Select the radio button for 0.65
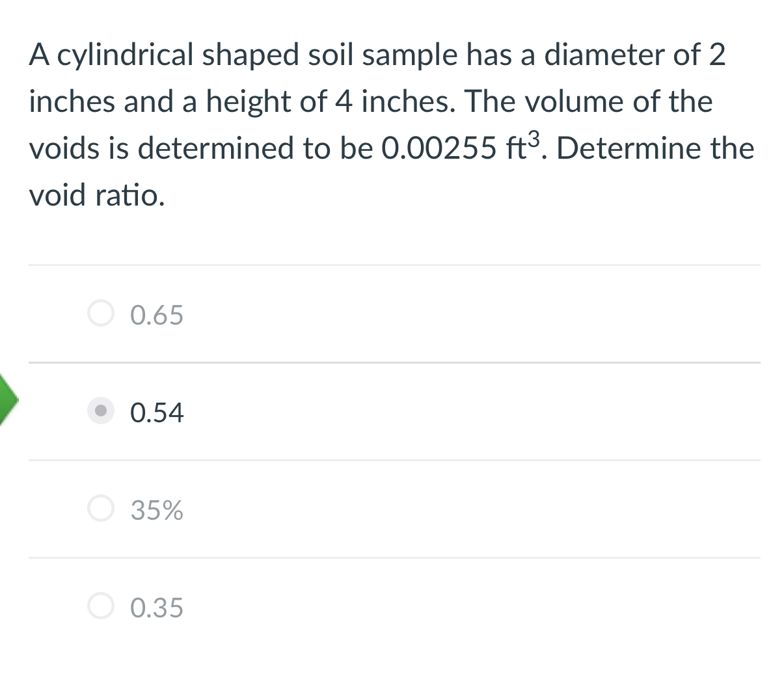784x685 pixels. [x=101, y=313]
